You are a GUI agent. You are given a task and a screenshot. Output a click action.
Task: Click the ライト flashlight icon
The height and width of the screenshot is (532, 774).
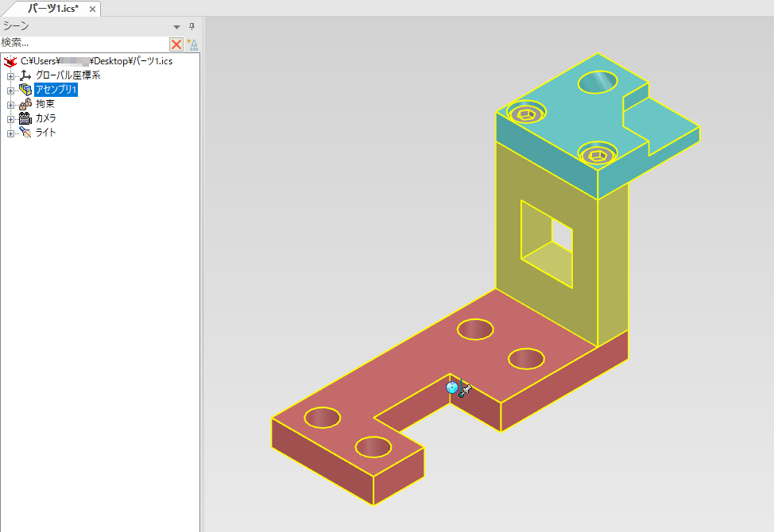tap(25, 133)
